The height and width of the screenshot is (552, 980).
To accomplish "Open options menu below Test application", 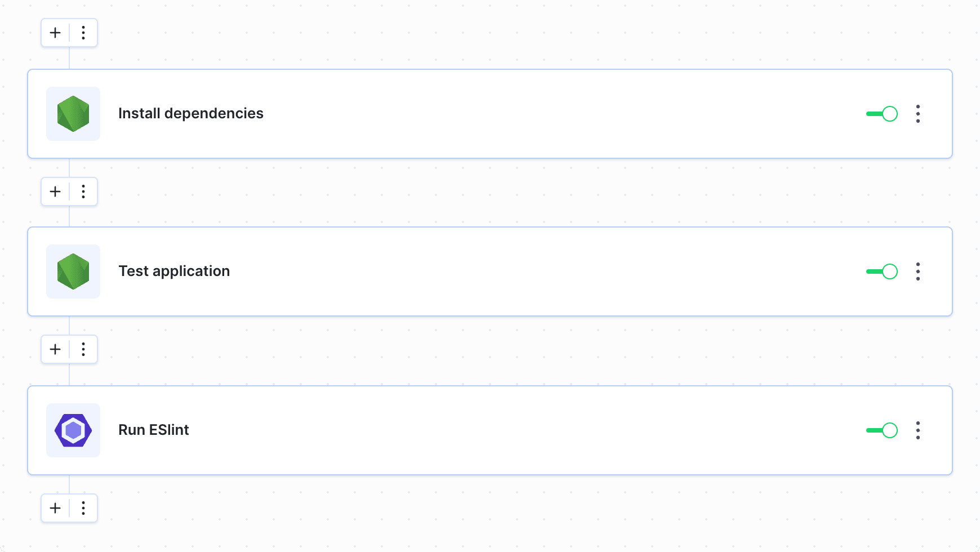I will click(83, 349).
